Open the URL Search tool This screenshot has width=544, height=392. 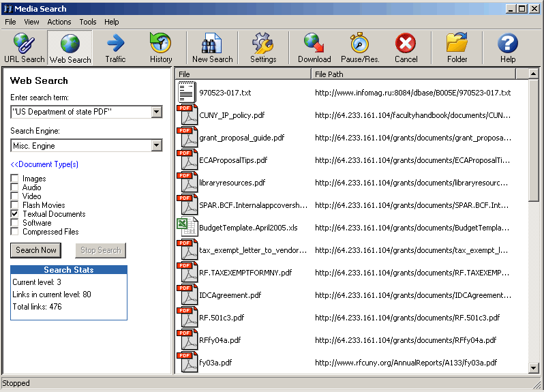tap(25, 48)
